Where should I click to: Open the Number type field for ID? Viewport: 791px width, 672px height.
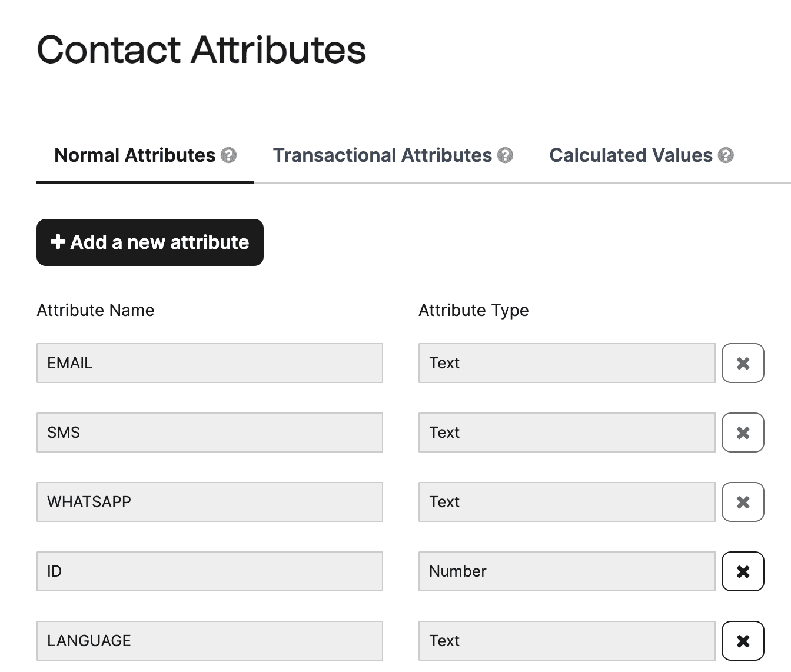566,571
